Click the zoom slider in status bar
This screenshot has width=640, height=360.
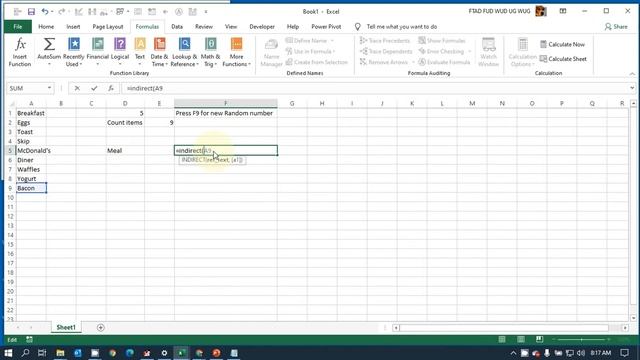581,340
